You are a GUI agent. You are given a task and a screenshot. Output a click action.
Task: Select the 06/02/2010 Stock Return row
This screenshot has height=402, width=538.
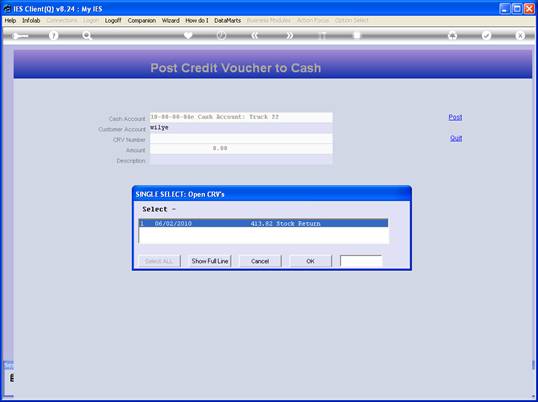click(264, 224)
